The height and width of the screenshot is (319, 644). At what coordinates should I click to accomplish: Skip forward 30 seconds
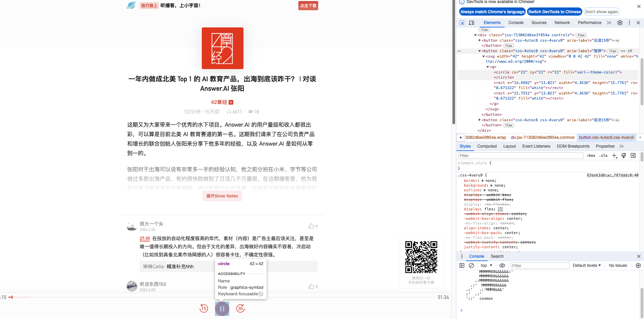coord(240,309)
